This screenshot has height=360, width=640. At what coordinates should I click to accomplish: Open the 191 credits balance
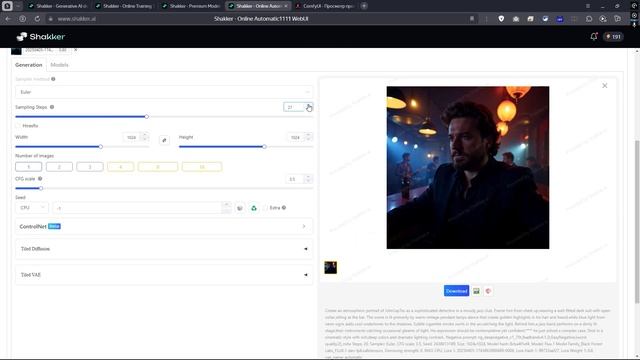click(613, 37)
